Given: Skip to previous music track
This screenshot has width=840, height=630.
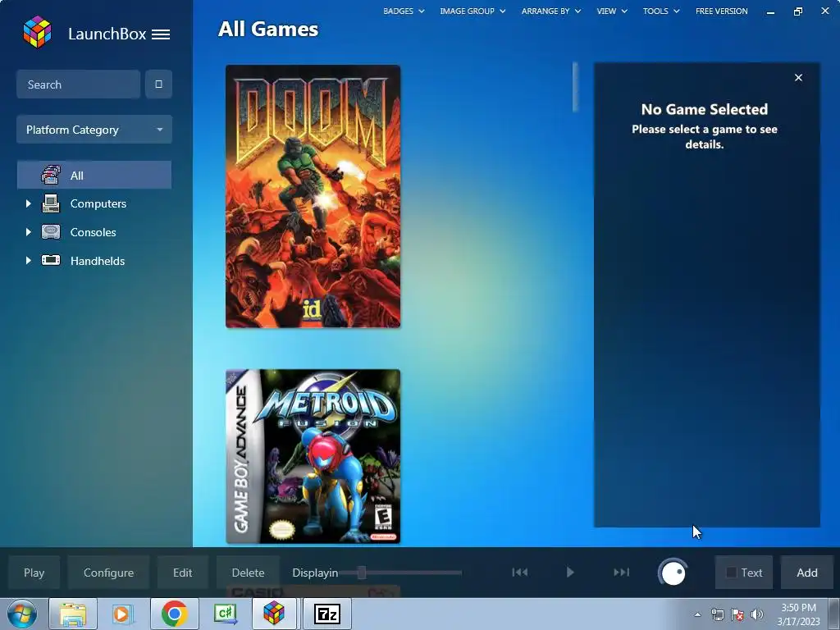Looking at the screenshot, I should [x=519, y=572].
